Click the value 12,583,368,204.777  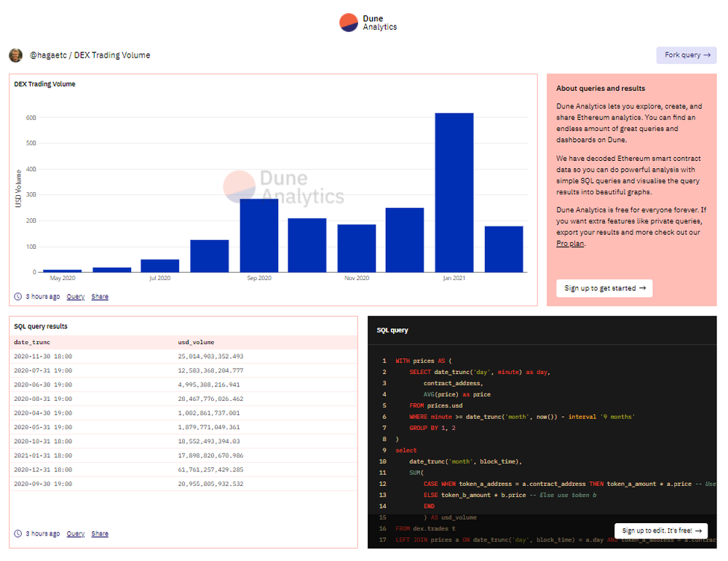point(211,371)
